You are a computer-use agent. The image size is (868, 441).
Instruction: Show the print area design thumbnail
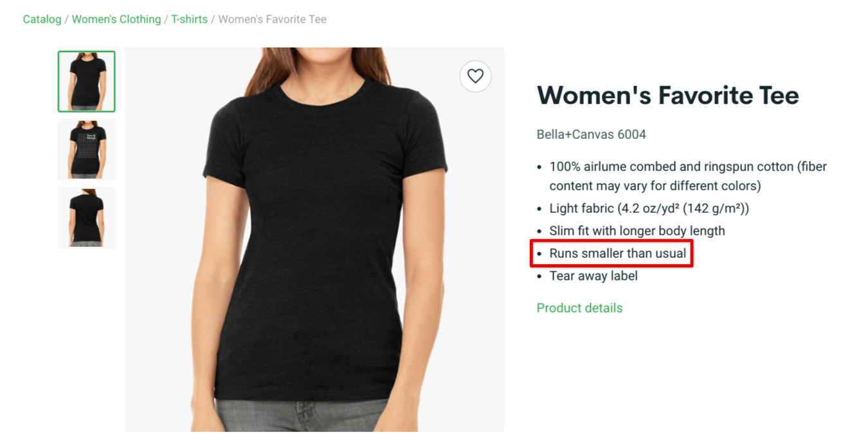[x=87, y=149]
